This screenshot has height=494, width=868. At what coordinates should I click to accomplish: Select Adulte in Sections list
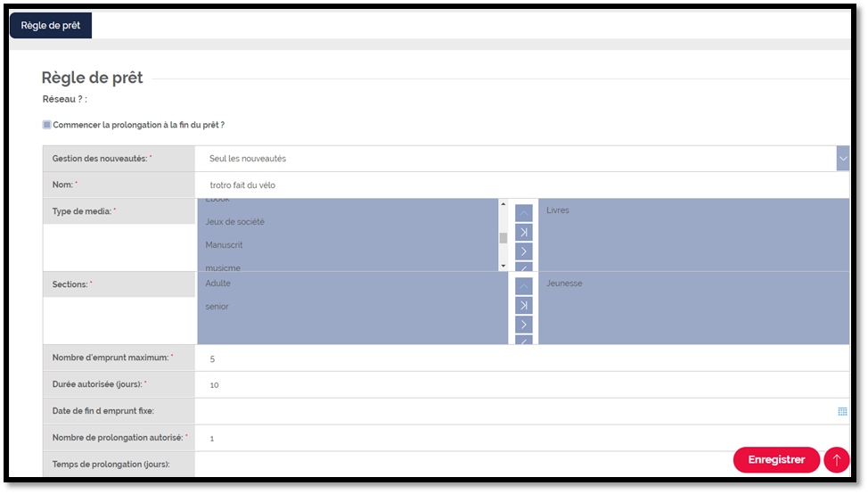pyautogui.click(x=217, y=283)
